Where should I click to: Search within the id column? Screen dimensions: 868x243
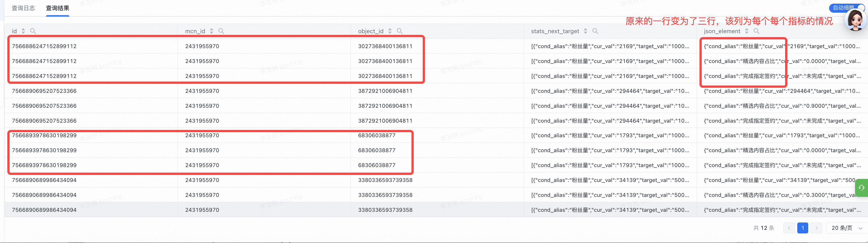point(33,31)
